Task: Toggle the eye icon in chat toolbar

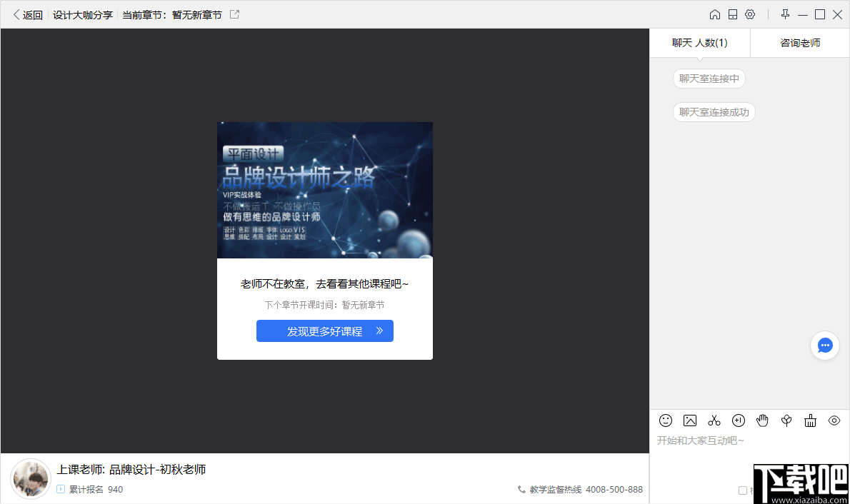Action: coord(834,420)
